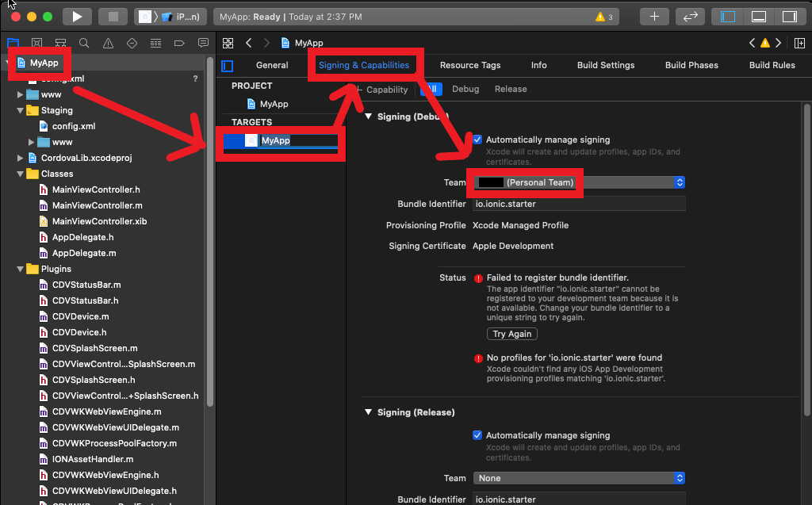Open the Breakpoint navigator

(179, 43)
